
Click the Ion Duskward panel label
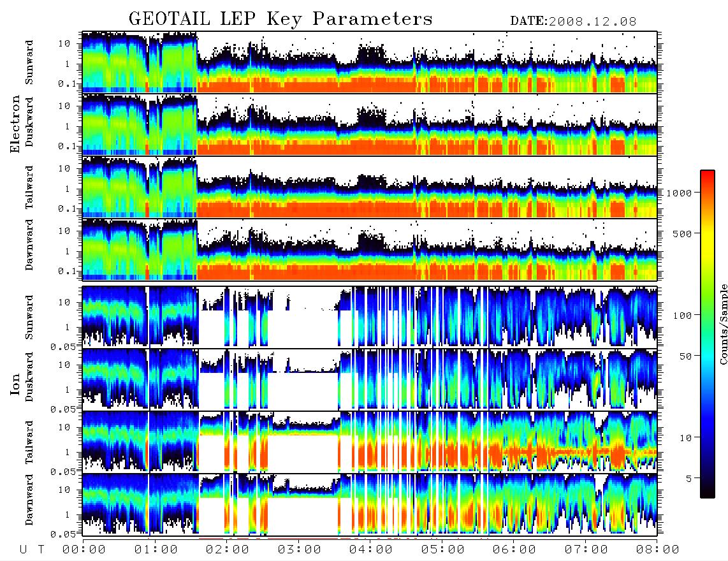[x=29, y=377]
